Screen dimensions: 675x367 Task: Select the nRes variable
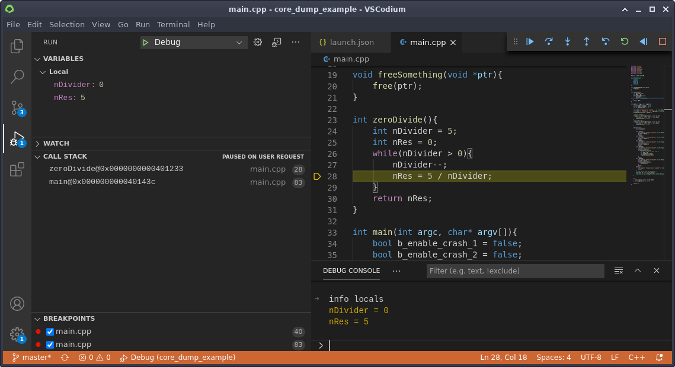[171, 98]
